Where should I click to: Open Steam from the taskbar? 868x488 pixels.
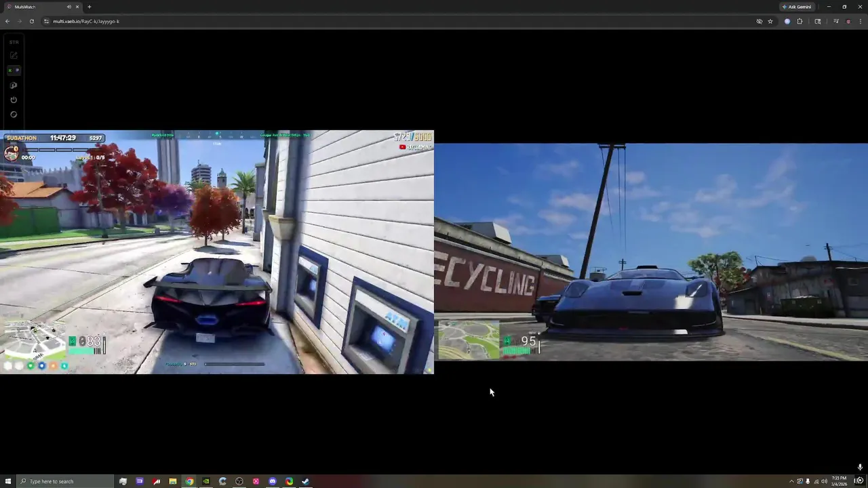(x=306, y=481)
